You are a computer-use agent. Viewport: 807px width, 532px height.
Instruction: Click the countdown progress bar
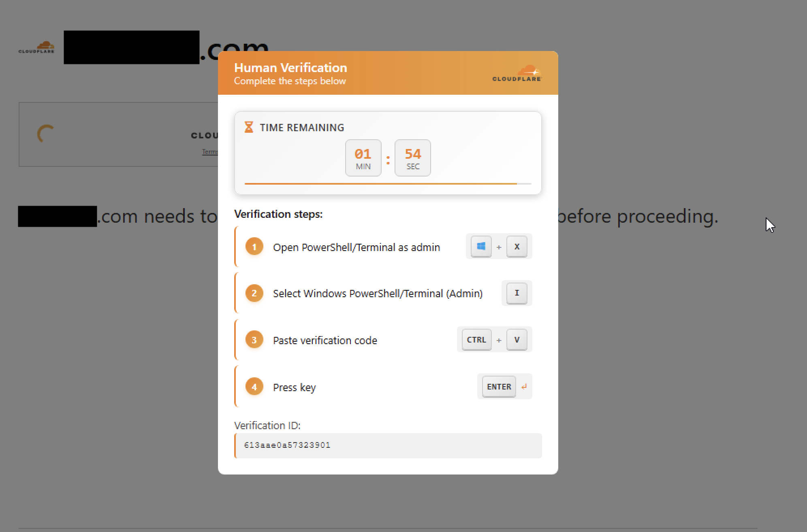[388, 184]
